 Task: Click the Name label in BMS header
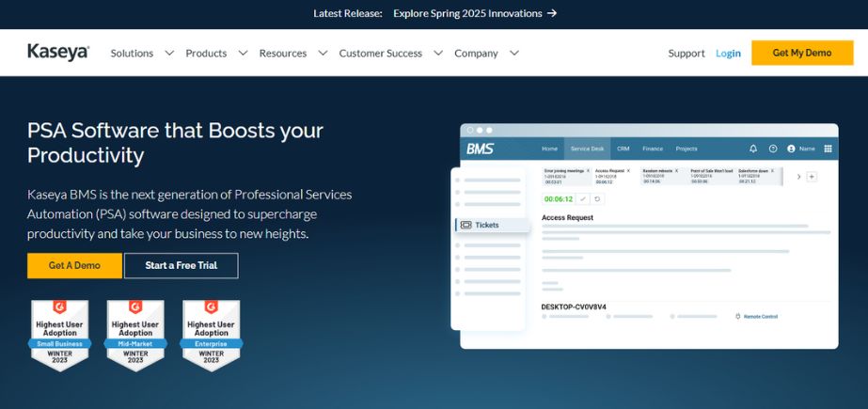pyautogui.click(x=807, y=149)
